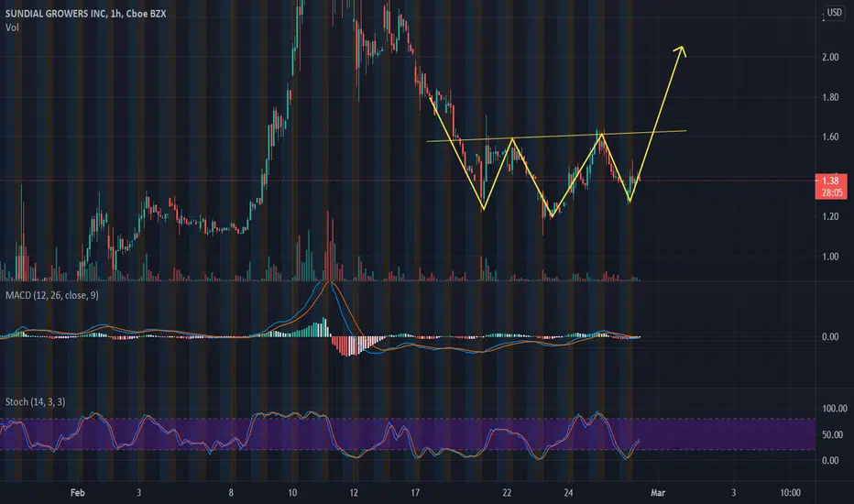Image resolution: width=854 pixels, height=504 pixels.
Task: Click the 1.00 price axis label
Action: (x=830, y=257)
